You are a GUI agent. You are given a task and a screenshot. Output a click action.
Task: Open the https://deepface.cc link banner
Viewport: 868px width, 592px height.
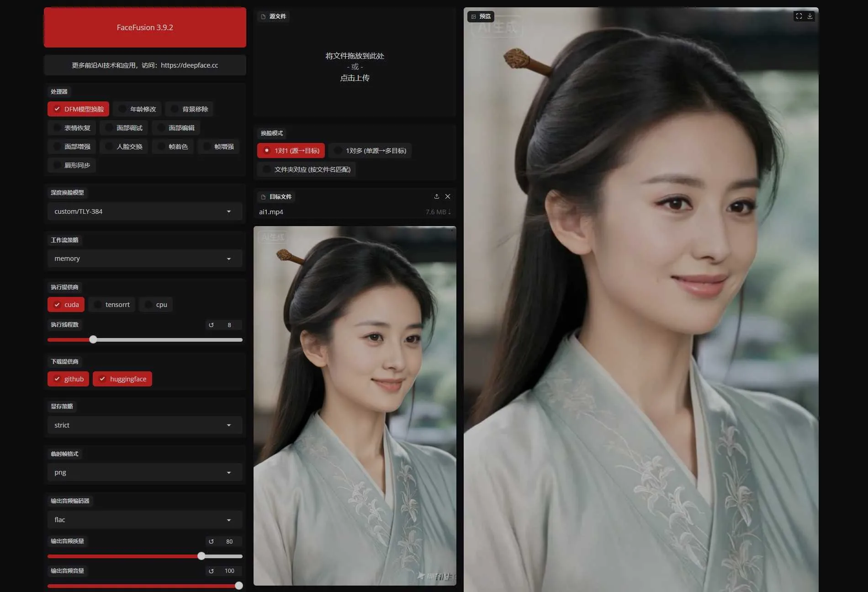click(145, 65)
